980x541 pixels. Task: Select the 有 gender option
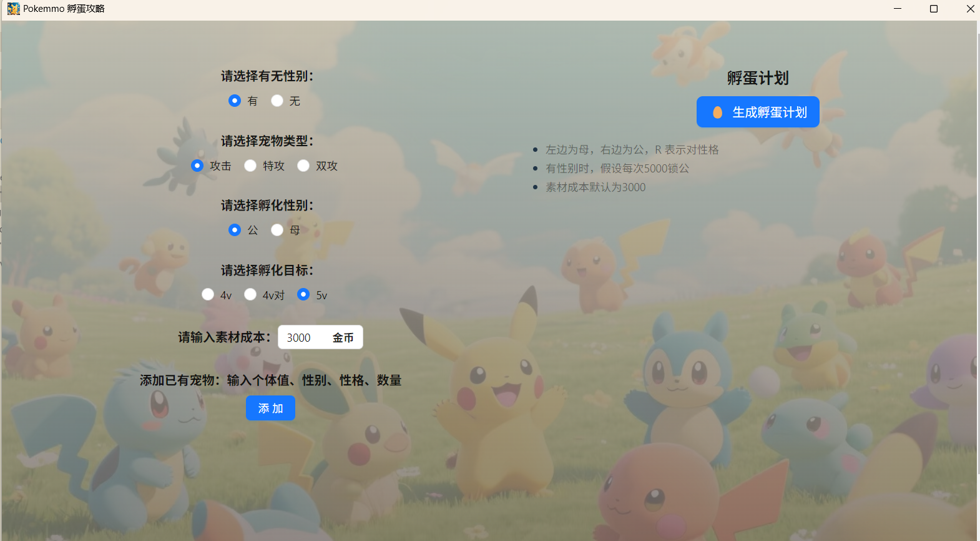(235, 101)
